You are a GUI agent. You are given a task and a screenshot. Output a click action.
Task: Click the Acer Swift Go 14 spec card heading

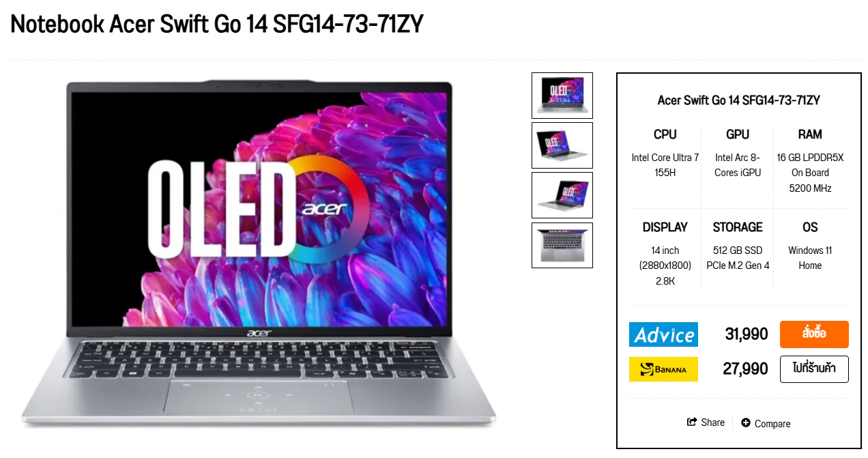pos(739,100)
